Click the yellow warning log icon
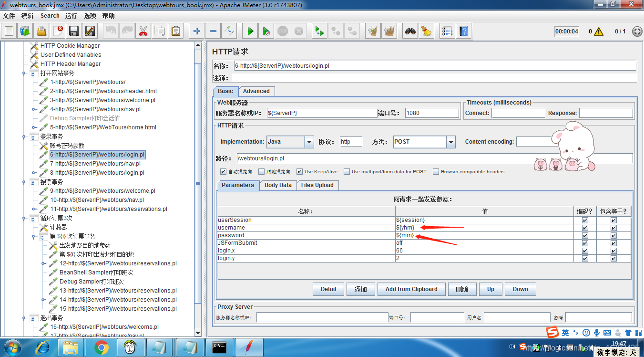Image resolution: width=644 pixels, height=357 pixels. [599, 31]
